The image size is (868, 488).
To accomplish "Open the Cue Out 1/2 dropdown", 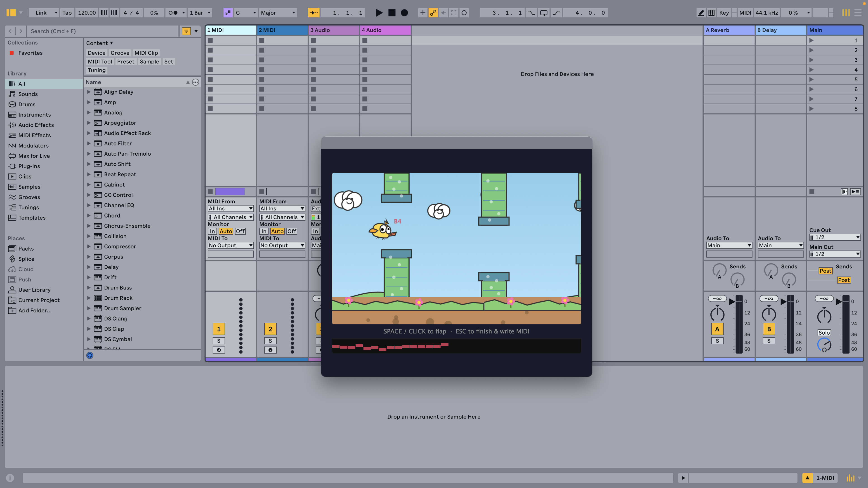I will pyautogui.click(x=835, y=237).
